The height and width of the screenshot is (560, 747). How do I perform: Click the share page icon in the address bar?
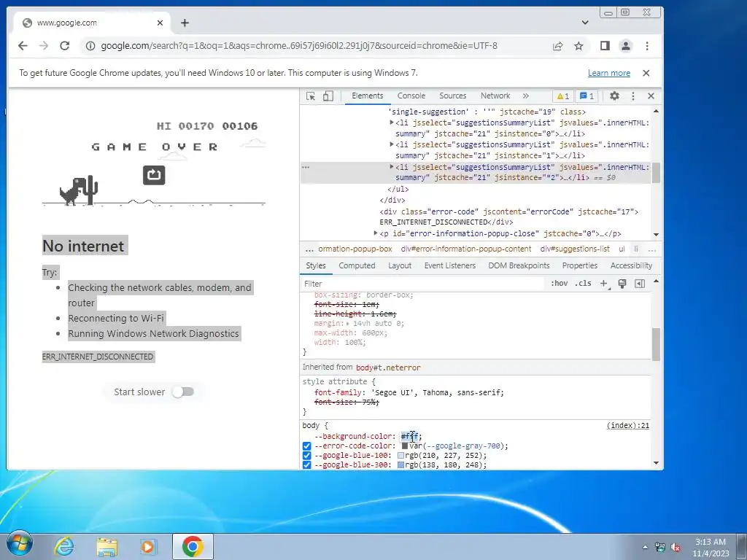pos(557,46)
